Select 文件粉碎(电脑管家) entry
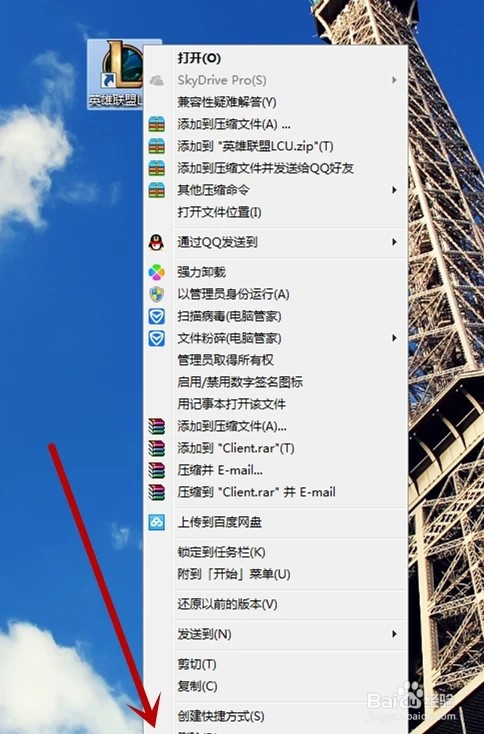The height and width of the screenshot is (734, 484). pyautogui.click(x=275, y=338)
